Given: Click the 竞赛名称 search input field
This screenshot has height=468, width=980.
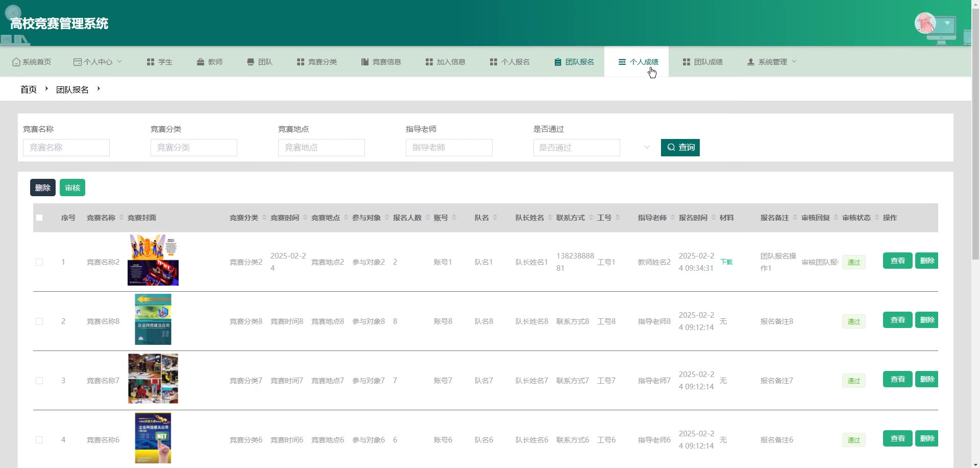Looking at the screenshot, I should click(x=66, y=148).
